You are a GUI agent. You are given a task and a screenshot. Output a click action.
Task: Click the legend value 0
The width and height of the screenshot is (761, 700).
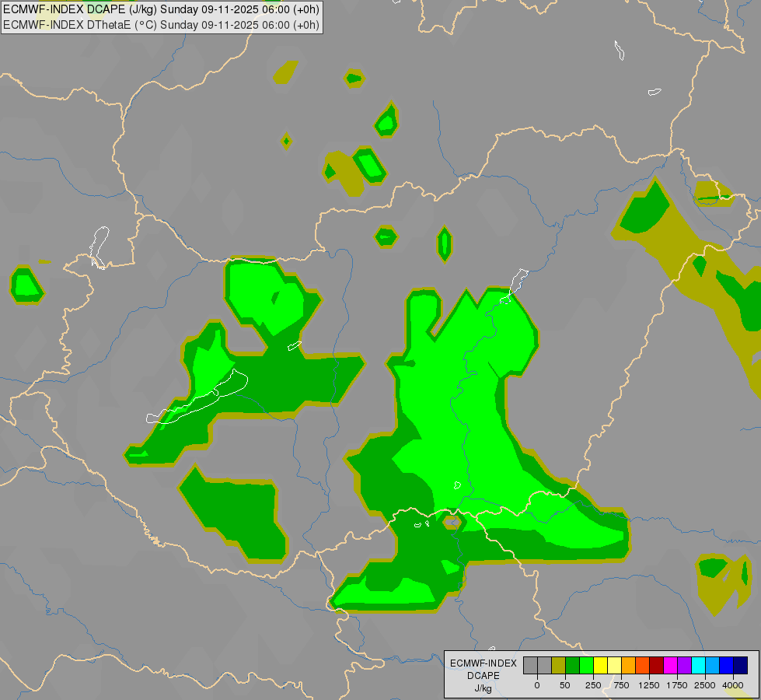(x=537, y=685)
